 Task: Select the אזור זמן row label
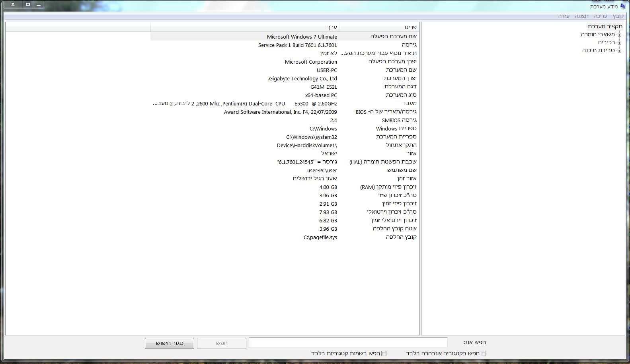407,179
